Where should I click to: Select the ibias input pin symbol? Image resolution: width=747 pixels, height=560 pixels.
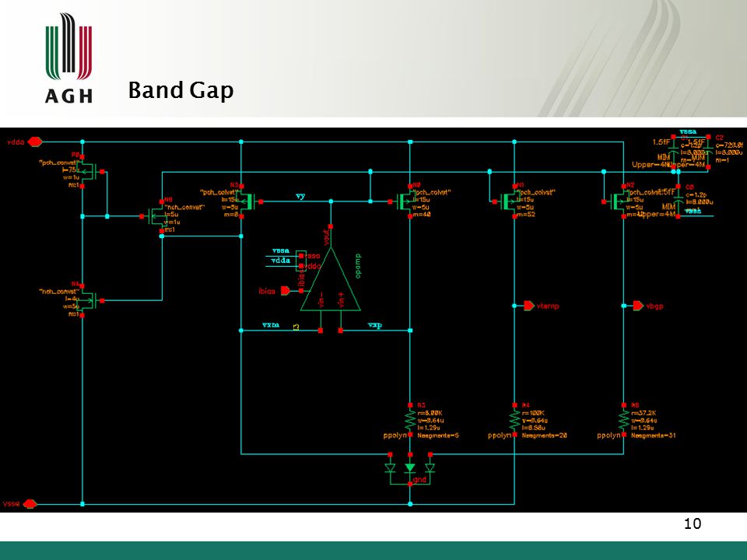pos(286,290)
